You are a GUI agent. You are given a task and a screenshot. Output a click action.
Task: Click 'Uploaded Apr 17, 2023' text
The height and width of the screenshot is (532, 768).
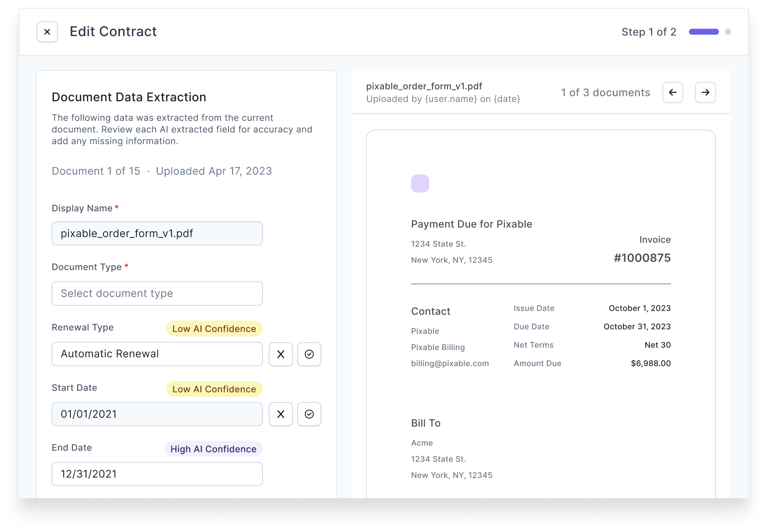tap(214, 171)
